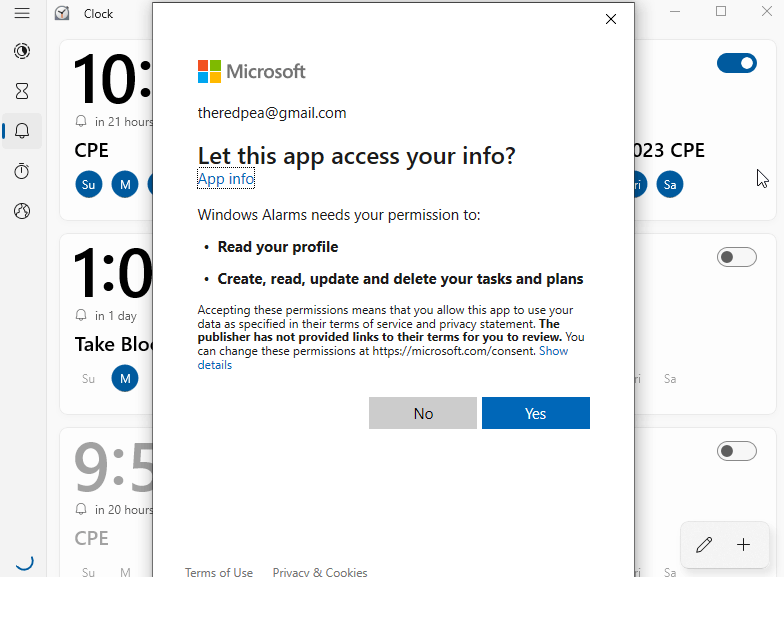The width and height of the screenshot is (784, 644).
Task: Toggle Sa day on Take Blood alarm
Action: 670,378
